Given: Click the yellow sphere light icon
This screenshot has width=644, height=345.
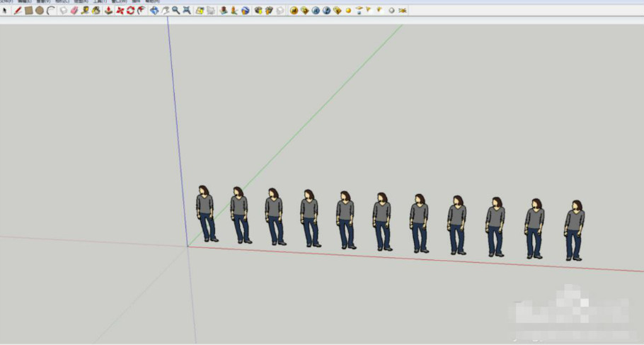Looking at the screenshot, I should coord(348,11).
